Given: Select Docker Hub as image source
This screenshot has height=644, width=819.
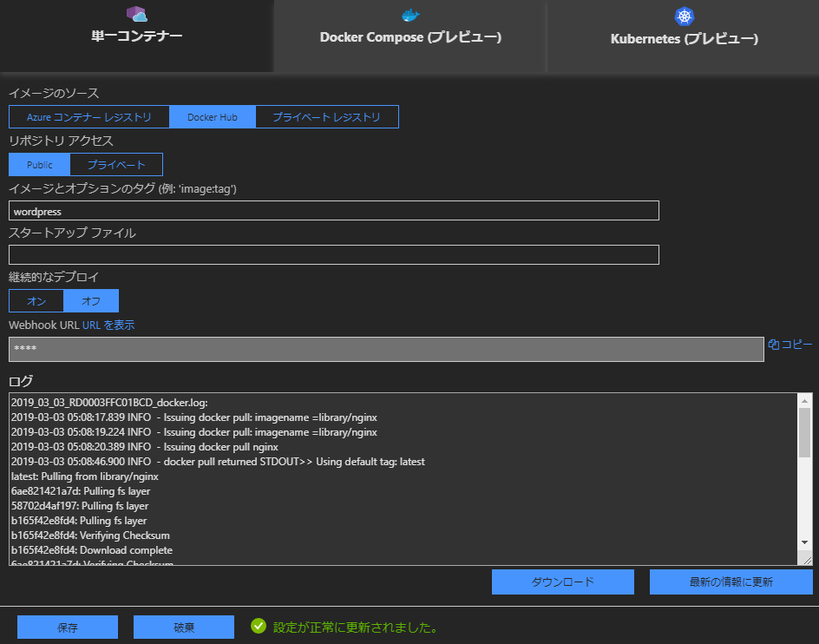Looking at the screenshot, I should pos(212,116).
